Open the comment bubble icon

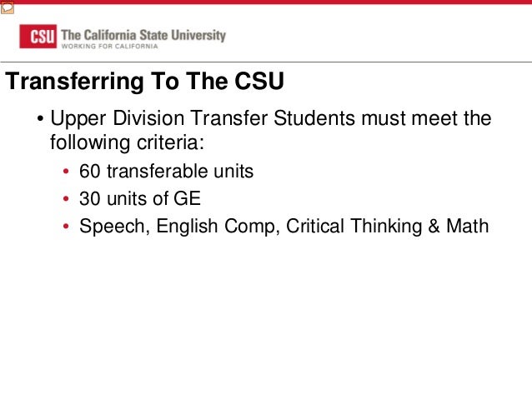coord(8,7)
